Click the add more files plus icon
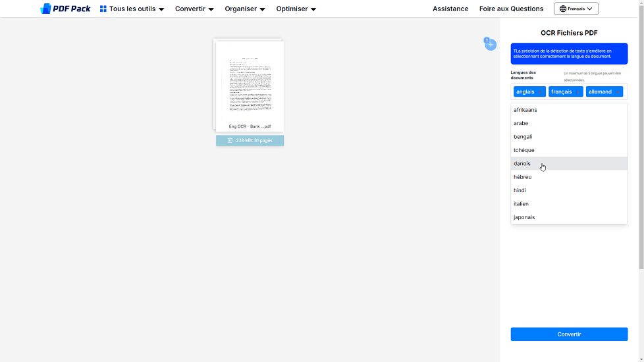The height and width of the screenshot is (362, 644). pos(491,45)
